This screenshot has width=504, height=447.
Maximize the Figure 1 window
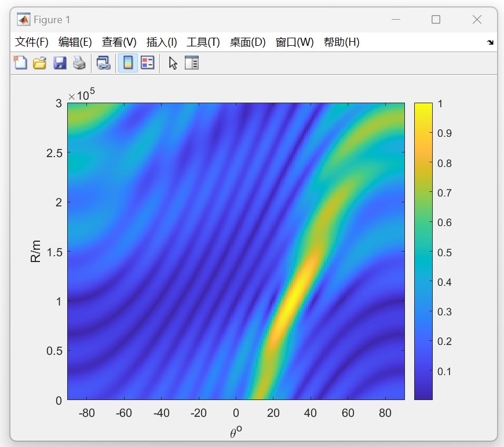click(436, 20)
